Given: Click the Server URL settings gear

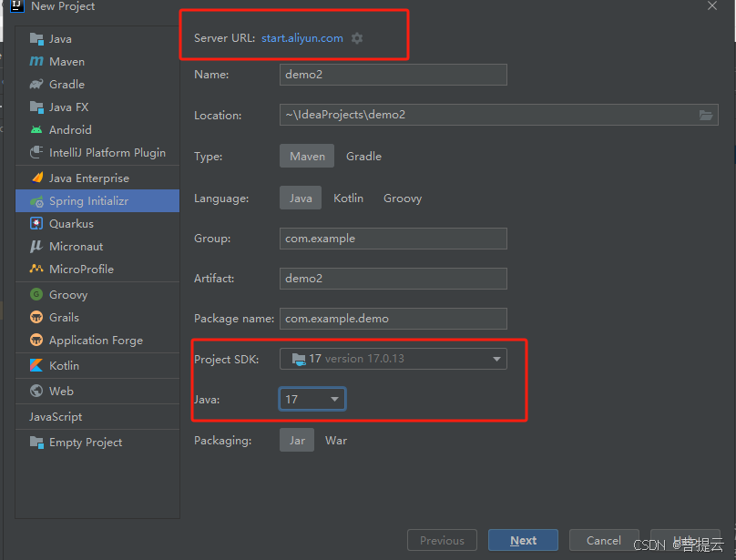Looking at the screenshot, I should [x=356, y=38].
